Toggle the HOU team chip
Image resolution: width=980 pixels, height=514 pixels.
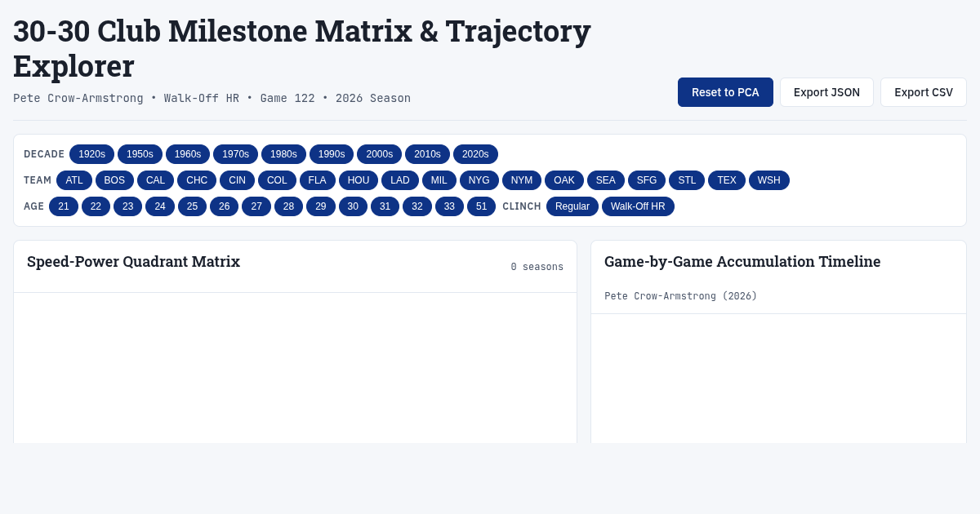(x=359, y=180)
